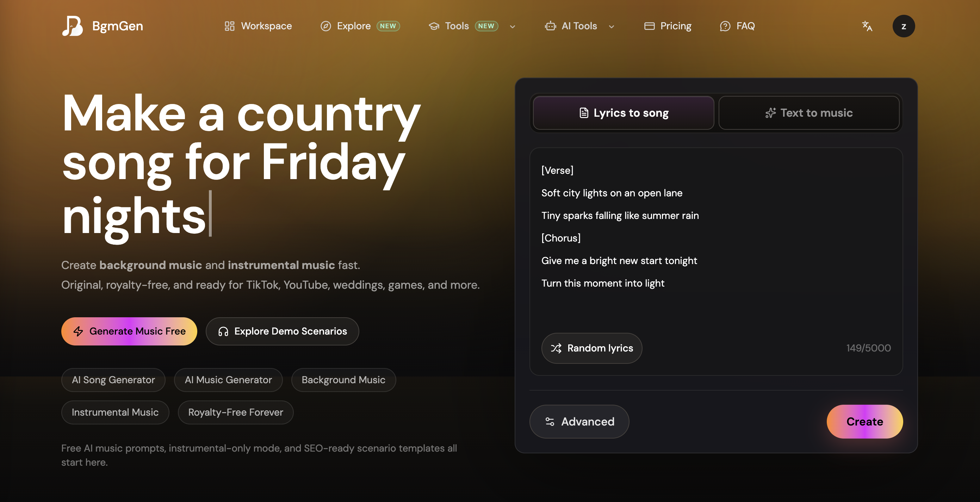
Task: Click the Workspace grid icon
Action: coord(229,26)
